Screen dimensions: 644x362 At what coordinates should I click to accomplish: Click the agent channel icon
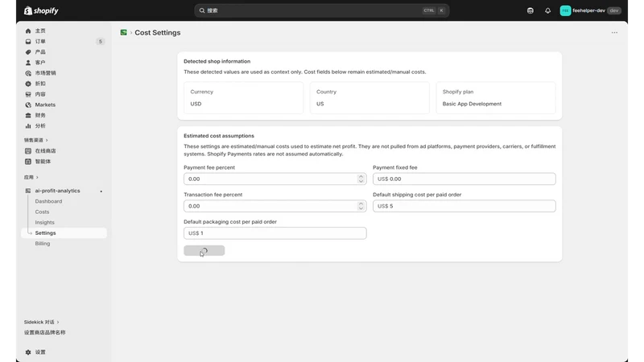coord(28,162)
